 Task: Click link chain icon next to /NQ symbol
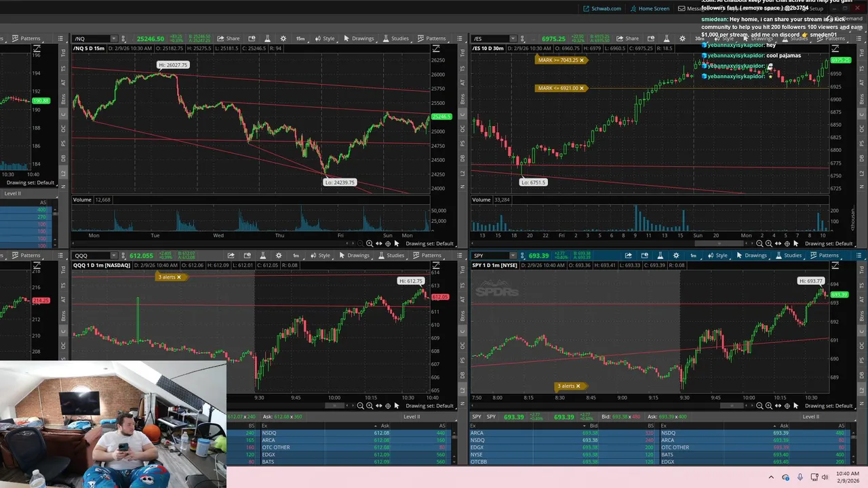coord(123,39)
